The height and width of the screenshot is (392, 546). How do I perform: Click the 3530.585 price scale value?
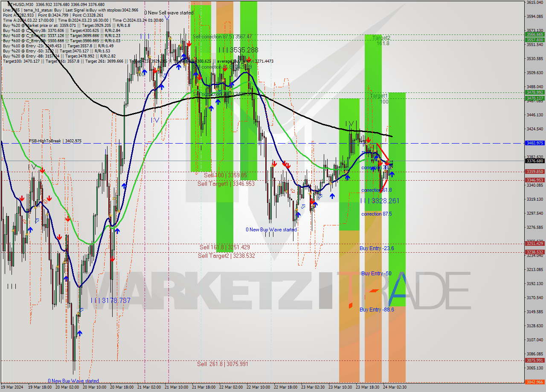534,58
